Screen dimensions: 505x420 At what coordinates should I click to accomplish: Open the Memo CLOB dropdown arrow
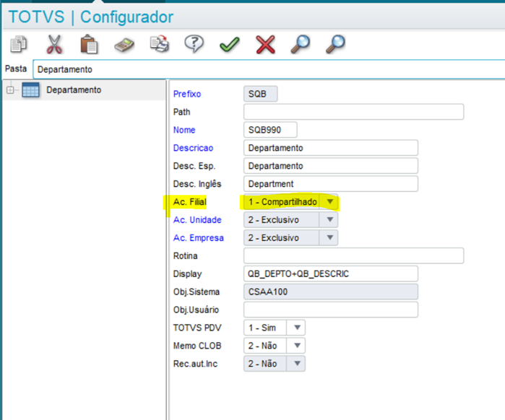click(297, 346)
